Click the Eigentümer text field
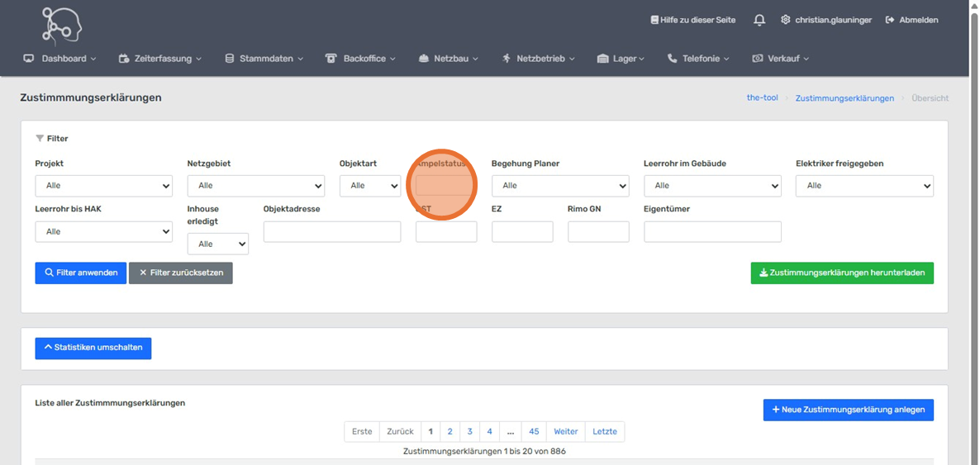This screenshot has height=465, width=980. [x=711, y=232]
